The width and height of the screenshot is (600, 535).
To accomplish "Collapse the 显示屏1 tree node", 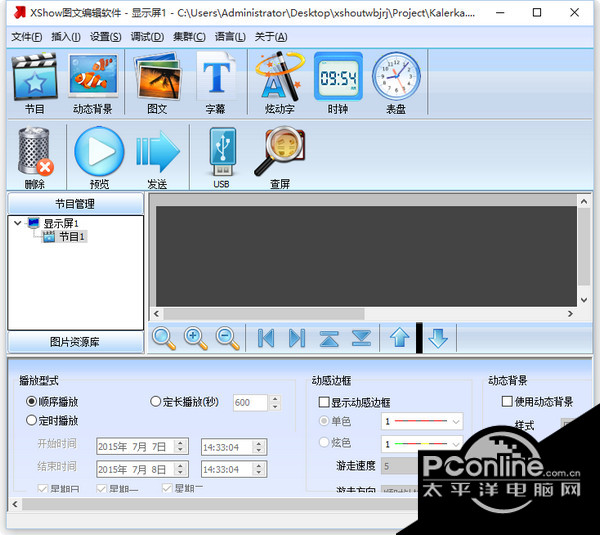I will (x=17, y=222).
